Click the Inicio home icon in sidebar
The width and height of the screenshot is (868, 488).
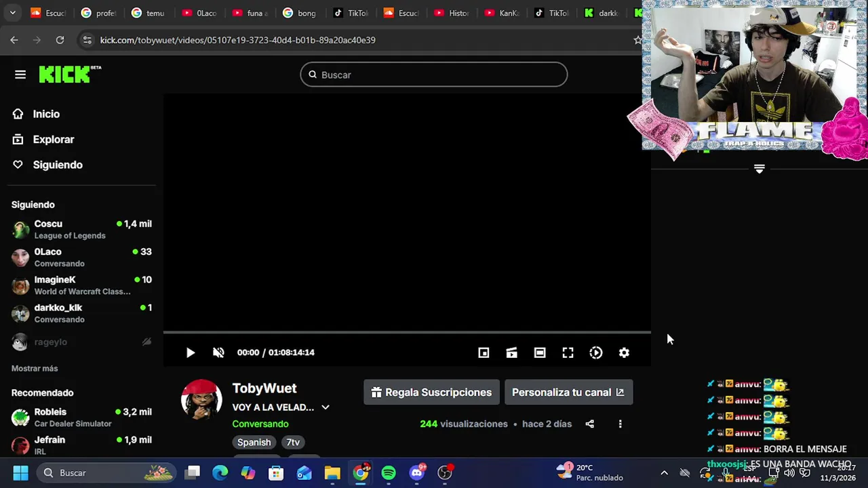coord(18,114)
